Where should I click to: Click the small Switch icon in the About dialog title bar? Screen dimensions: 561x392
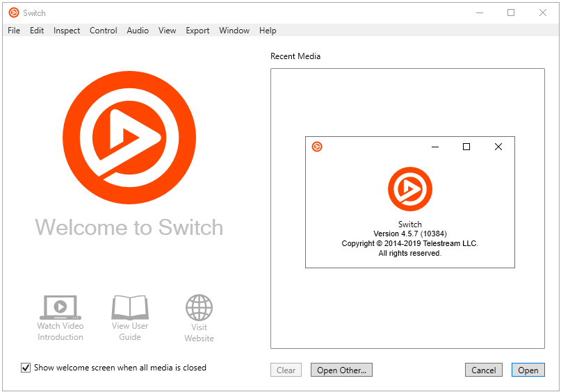coord(317,147)
